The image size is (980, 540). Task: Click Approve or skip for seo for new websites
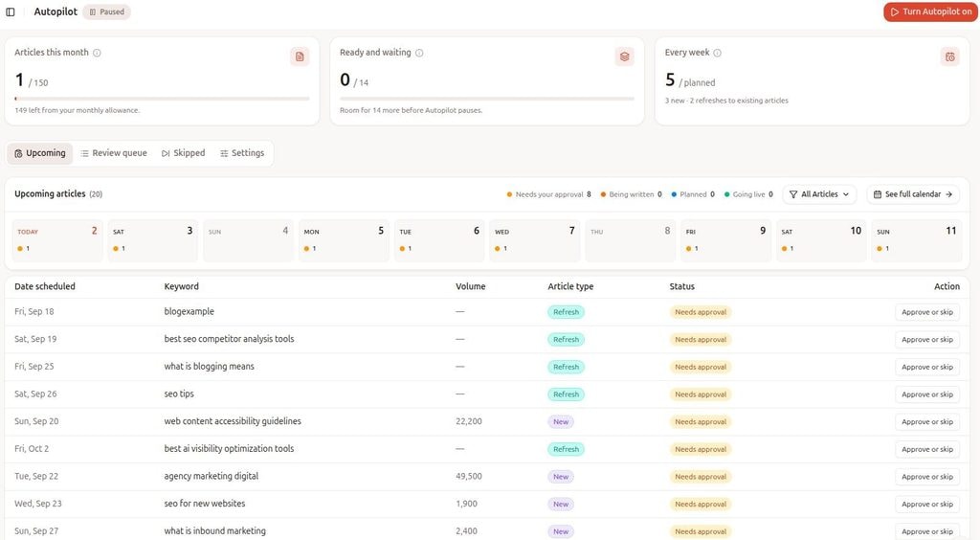point(927,505)
